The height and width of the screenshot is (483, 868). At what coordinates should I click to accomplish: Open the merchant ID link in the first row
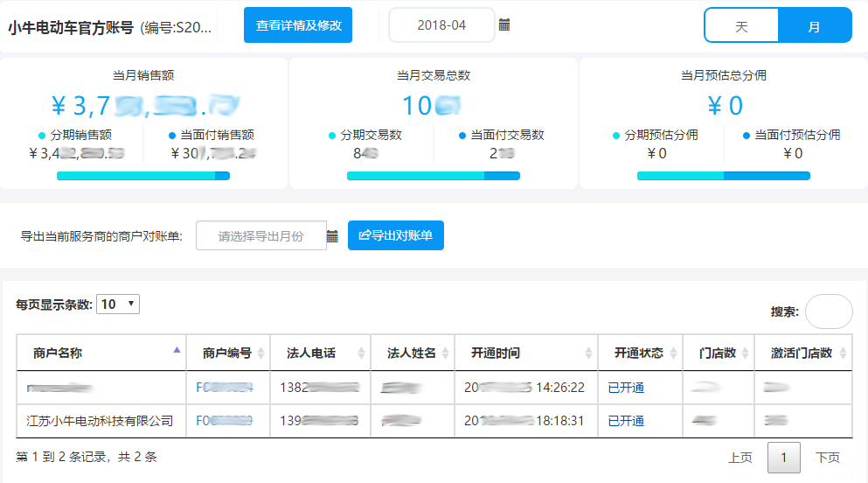pos(224,387)
